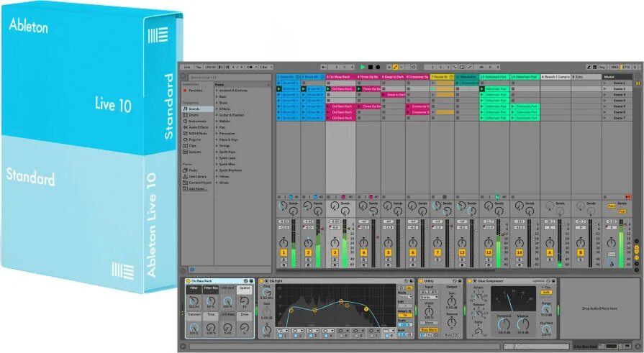Click the browser search field

[230, 77]
